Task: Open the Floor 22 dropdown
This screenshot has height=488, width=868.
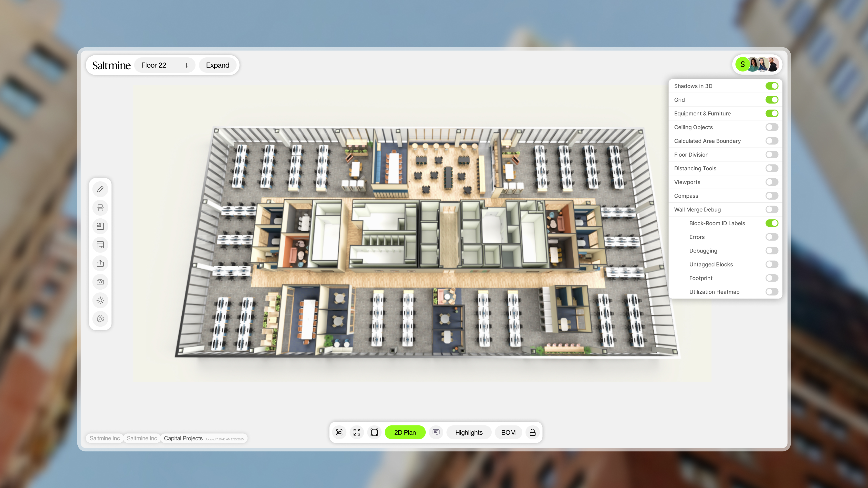Action: coord(165,65)
